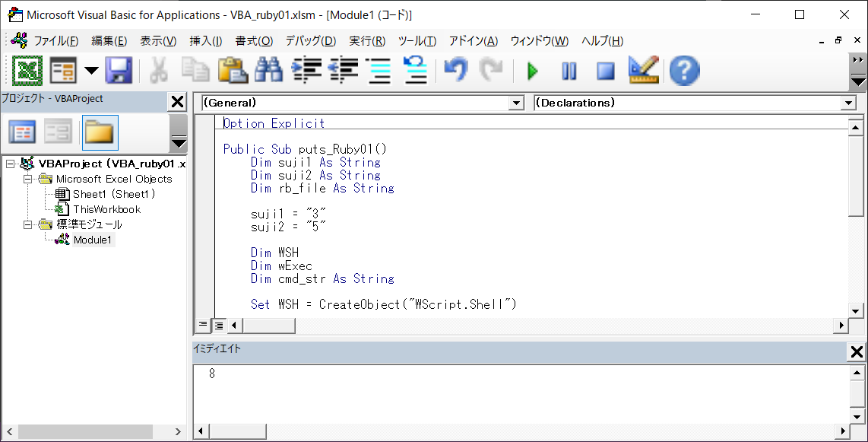
Task: Expand the Project panel toolbar overflow arrow
Action: (179, 144)
